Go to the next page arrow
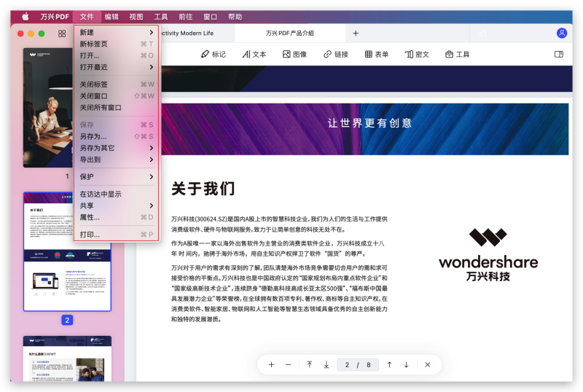 (407, 365)
